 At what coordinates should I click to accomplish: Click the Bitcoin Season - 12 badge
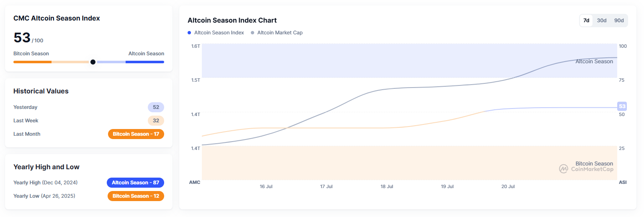[x=136, y=196]
